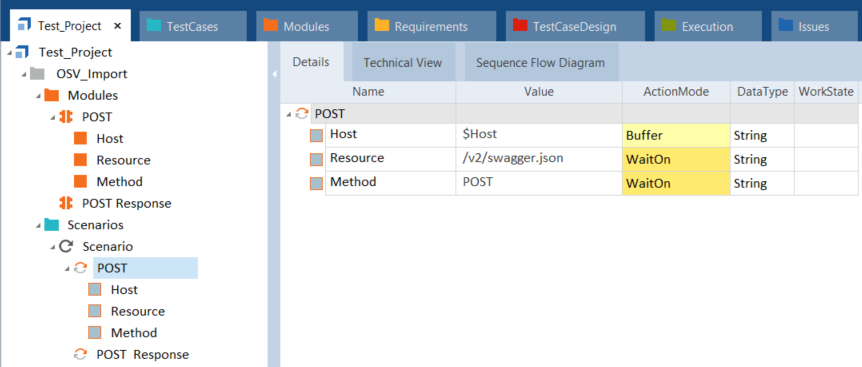Click the /v2/swagger.json value cell
Image resolution: width=862 pixels, height=367 pixels.
539,159
